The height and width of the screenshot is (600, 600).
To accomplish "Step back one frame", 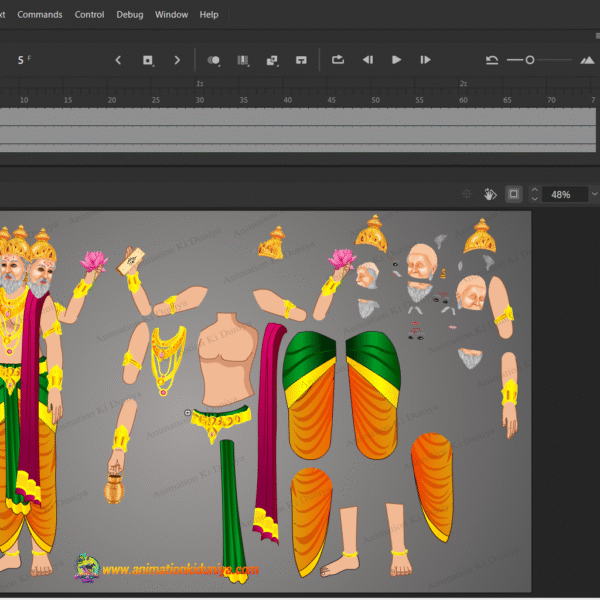I will tap(368, 60).
